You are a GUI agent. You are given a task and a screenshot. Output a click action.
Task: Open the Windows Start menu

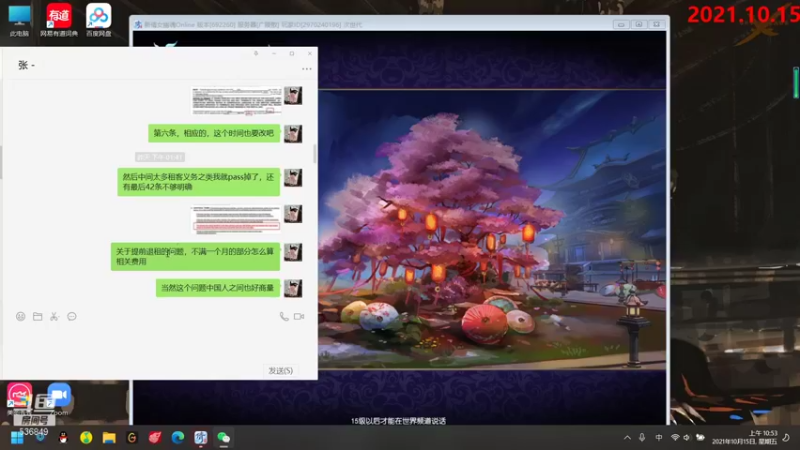17,438
